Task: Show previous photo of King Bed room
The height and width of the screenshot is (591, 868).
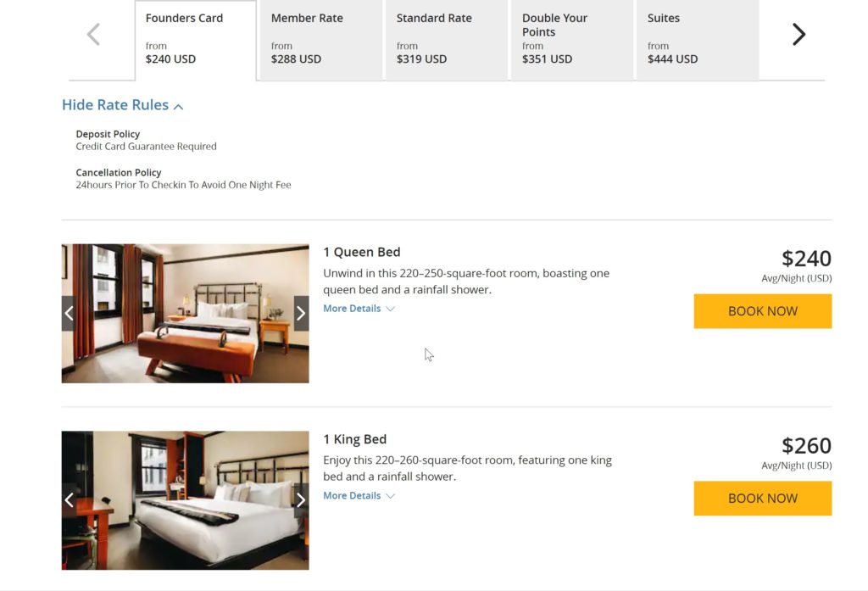Action: (x=70, y=500)
